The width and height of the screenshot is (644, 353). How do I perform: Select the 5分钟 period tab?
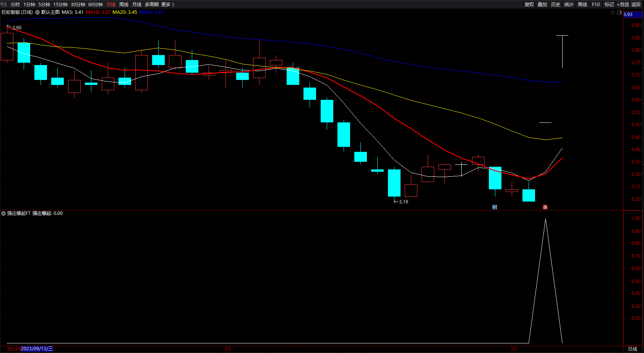tap(44, 5)
